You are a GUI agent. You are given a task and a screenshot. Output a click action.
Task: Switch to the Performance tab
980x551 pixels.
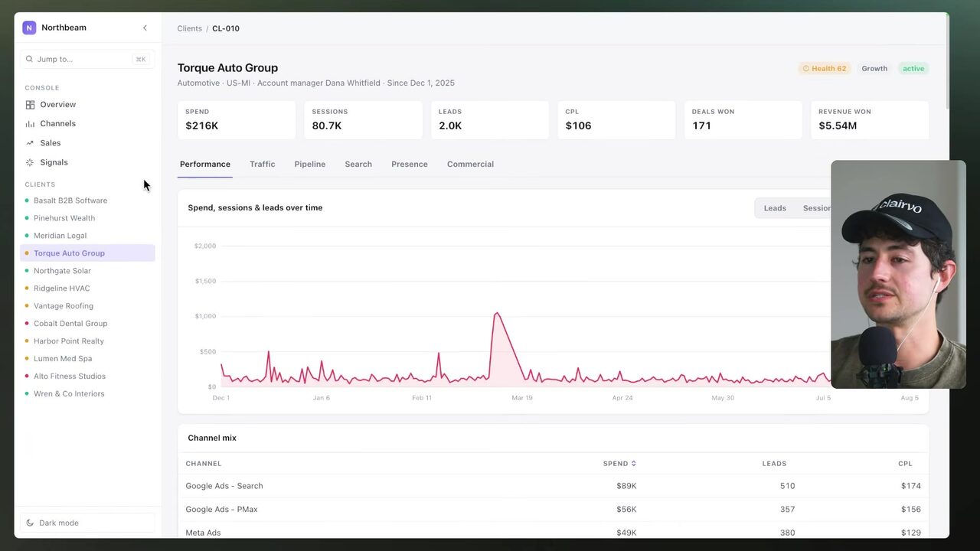204,165
